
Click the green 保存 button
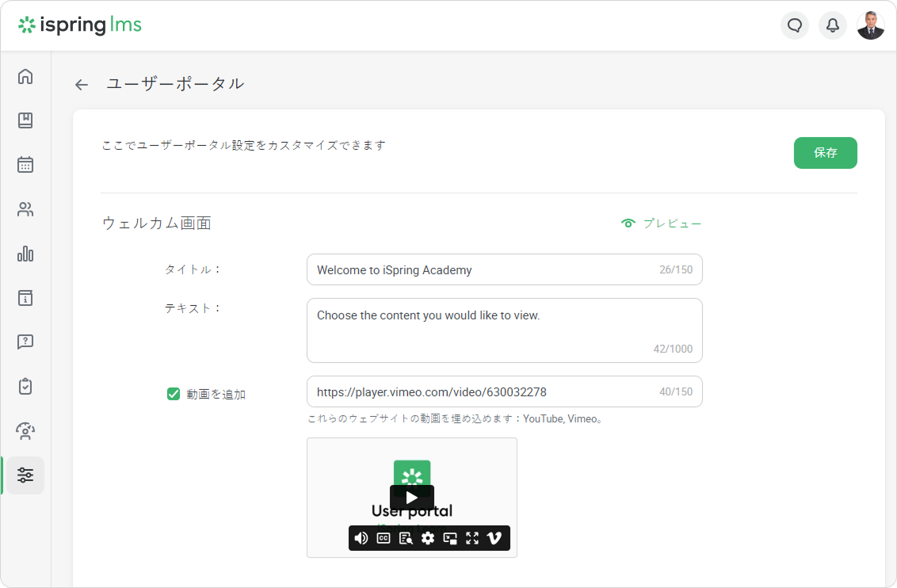[x=825, y=153]
